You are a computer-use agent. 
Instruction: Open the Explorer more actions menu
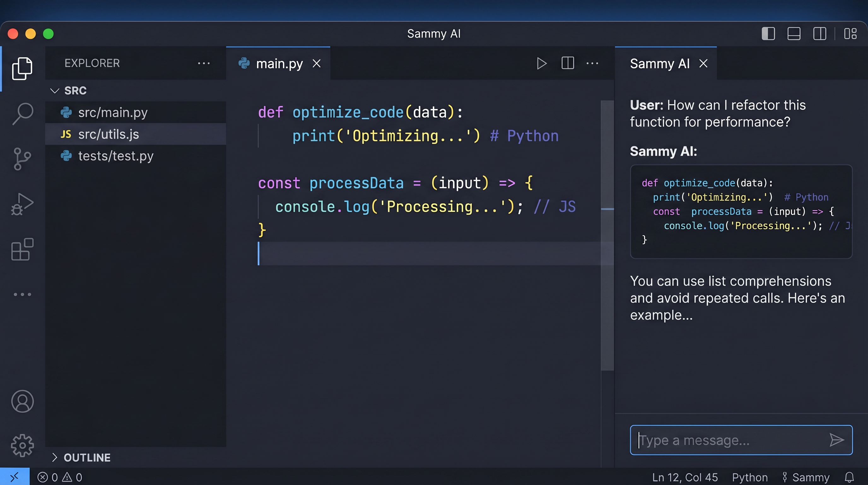click(204, 63)
